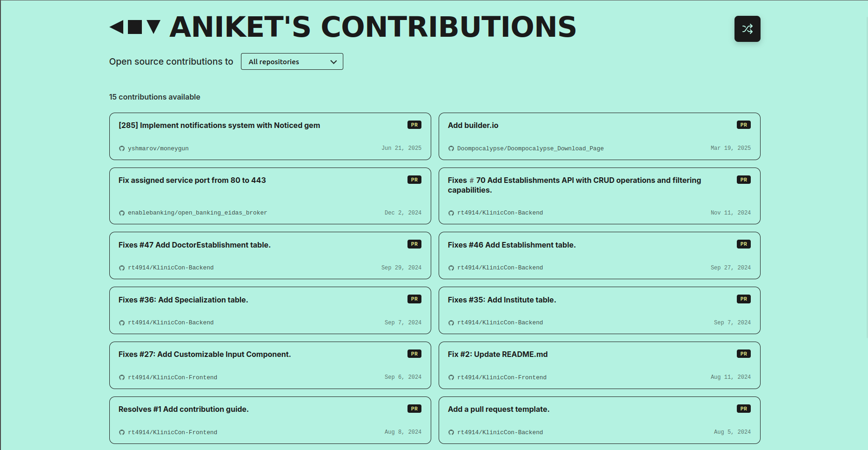
Task: Open the Establishments API CRUD contribution card
Action: coord(599,195)
